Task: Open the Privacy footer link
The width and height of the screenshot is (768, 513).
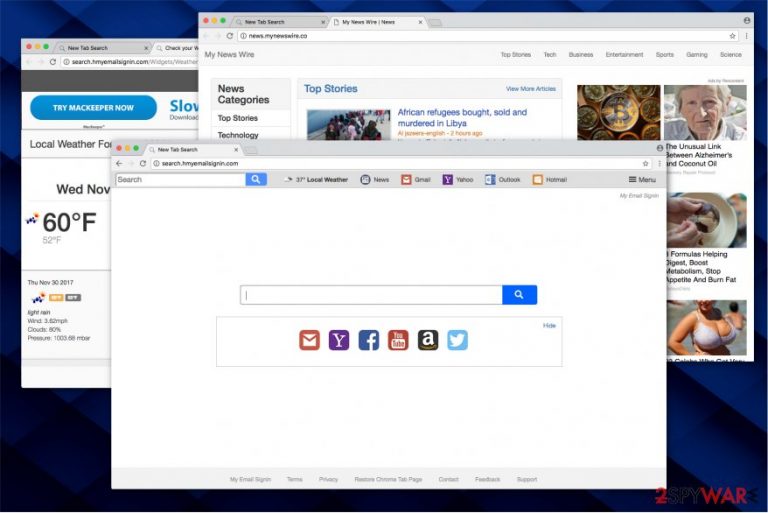Action: (328, 479)
